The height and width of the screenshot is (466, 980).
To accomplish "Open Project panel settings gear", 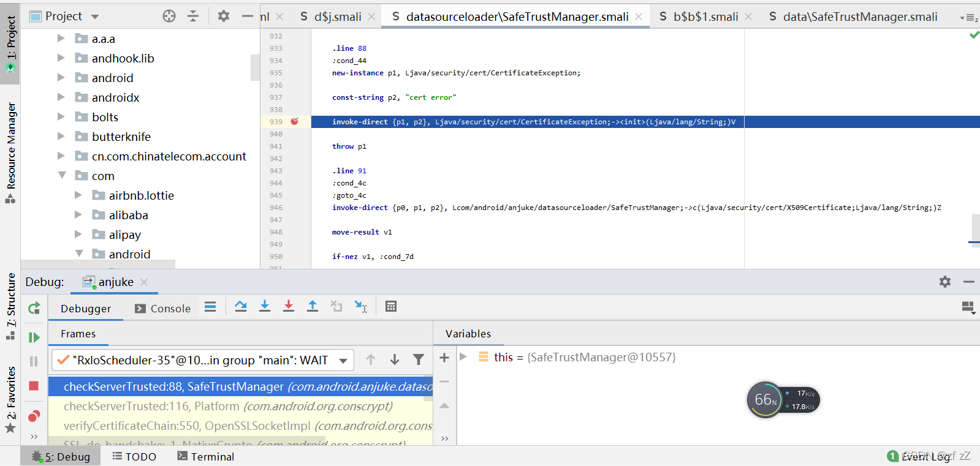I will (224, 17).
